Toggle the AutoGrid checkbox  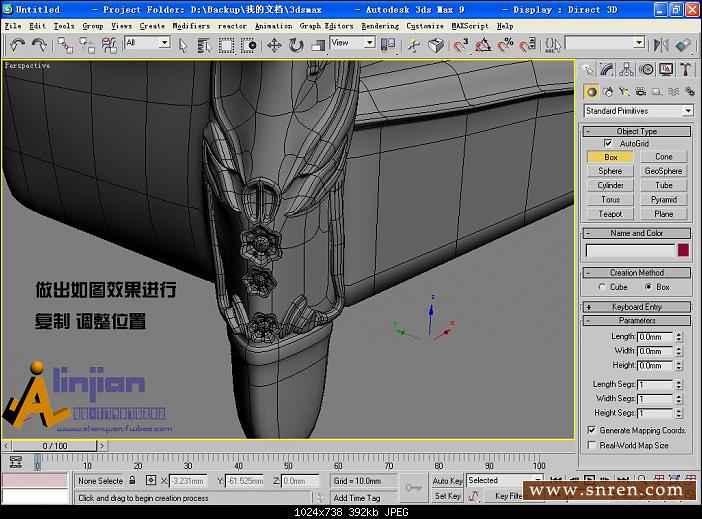(608, 143)
